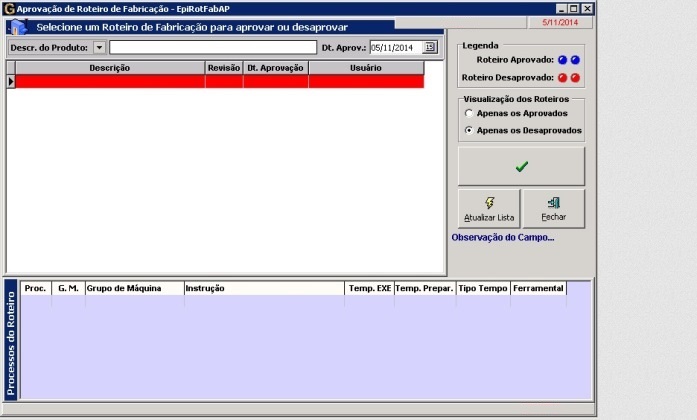
Task: Click the Dt. Aprovação column header
Action: (276, 68)
